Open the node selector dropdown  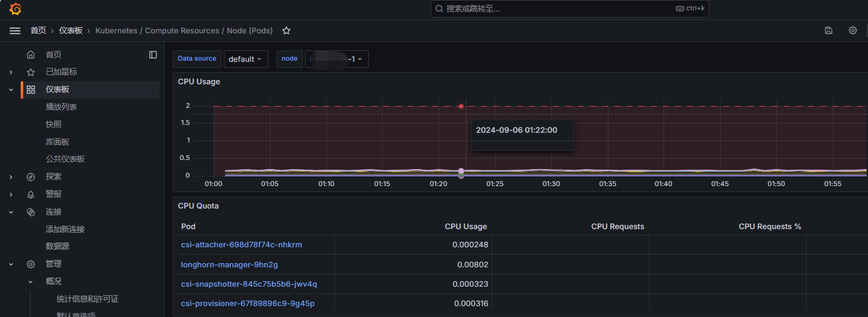337,59
